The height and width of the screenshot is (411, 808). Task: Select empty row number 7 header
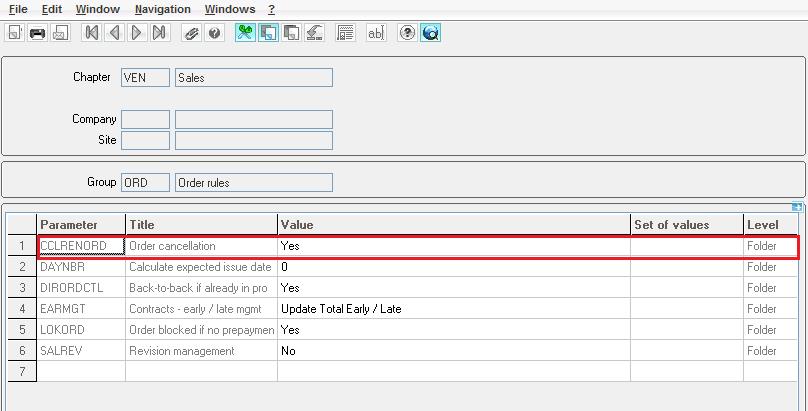22,371
